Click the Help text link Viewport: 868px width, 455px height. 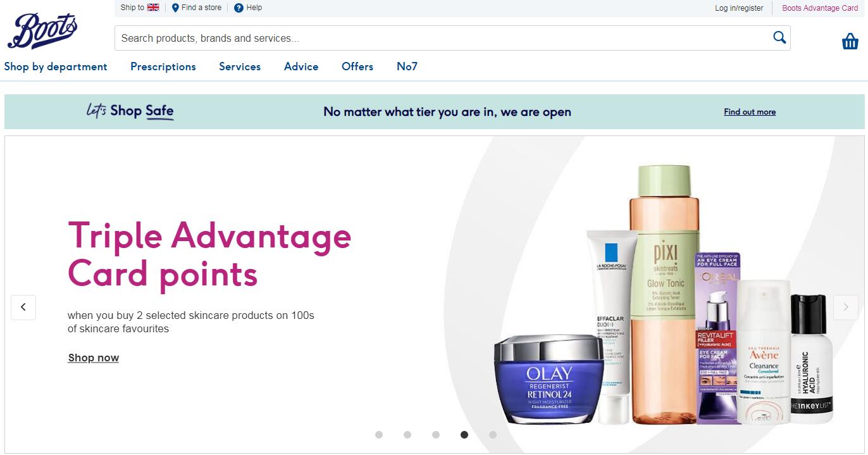(x=254, y=8)
